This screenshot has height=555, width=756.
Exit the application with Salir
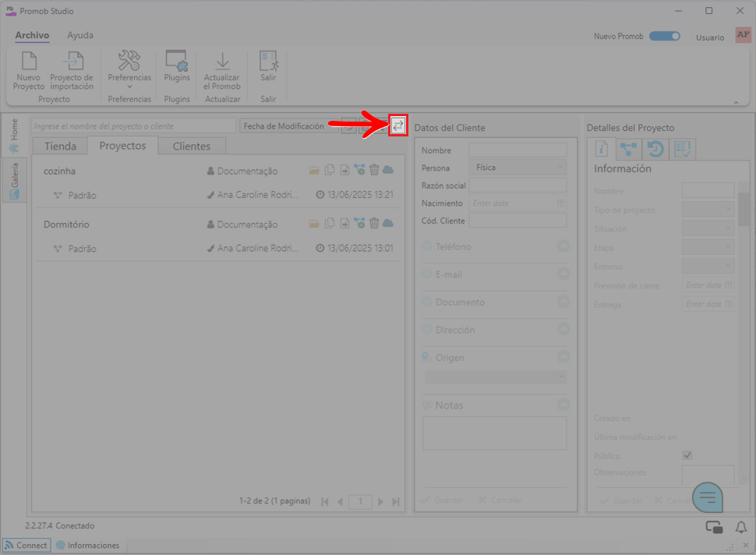tap(268, 66)
